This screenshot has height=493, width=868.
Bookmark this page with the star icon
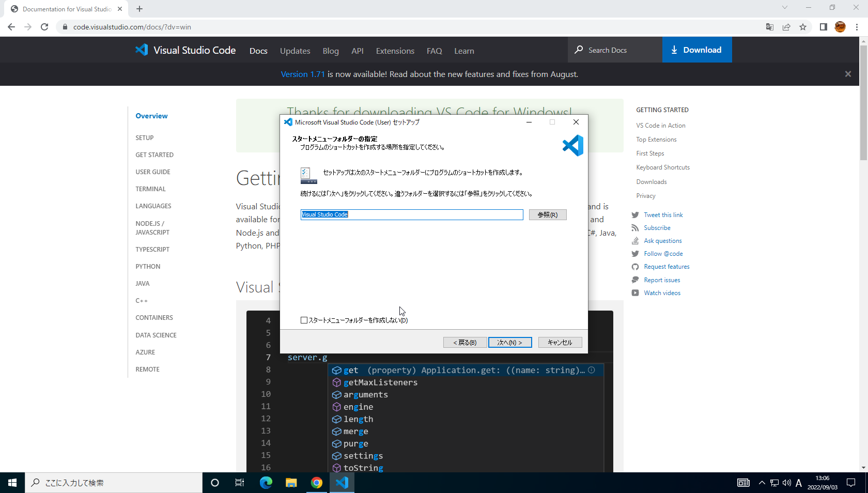click(x=803, y=27)
